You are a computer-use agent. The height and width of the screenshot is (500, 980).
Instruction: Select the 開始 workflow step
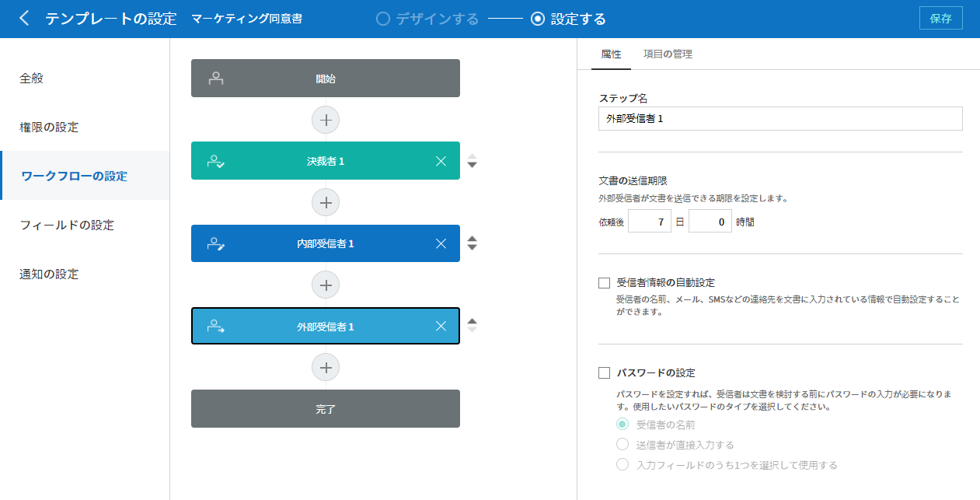(x=326, y=79)
